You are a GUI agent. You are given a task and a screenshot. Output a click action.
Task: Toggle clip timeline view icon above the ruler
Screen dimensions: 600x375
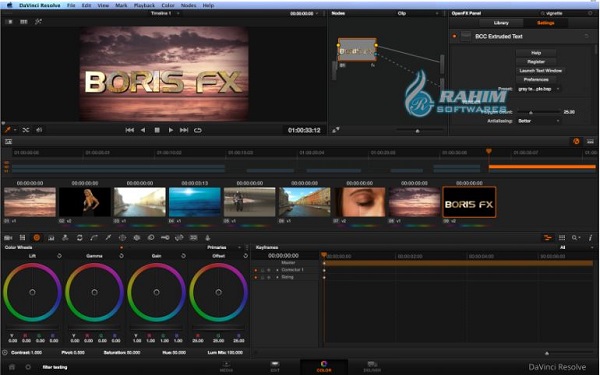[x=8, y=142]
